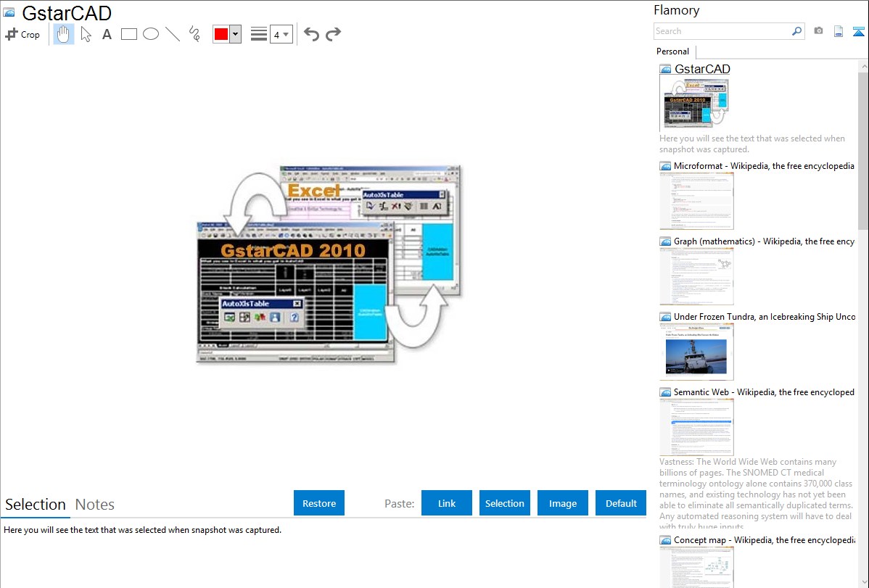The width and height of the screenshot is (869, 588).
Task: Click the Vastness description text under Semantic Web
Action: pos(757,494)
